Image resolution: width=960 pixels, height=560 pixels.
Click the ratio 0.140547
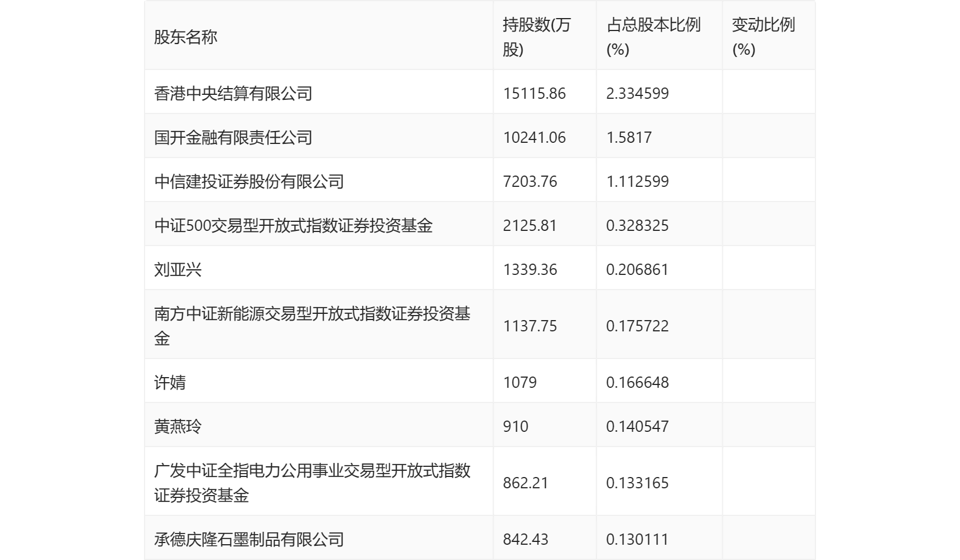click(638, 426)
